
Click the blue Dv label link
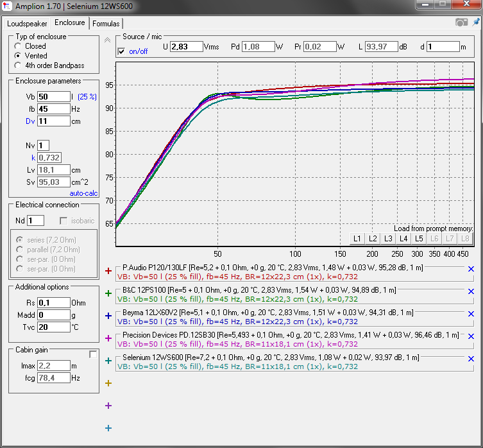[x=30, y=121]
